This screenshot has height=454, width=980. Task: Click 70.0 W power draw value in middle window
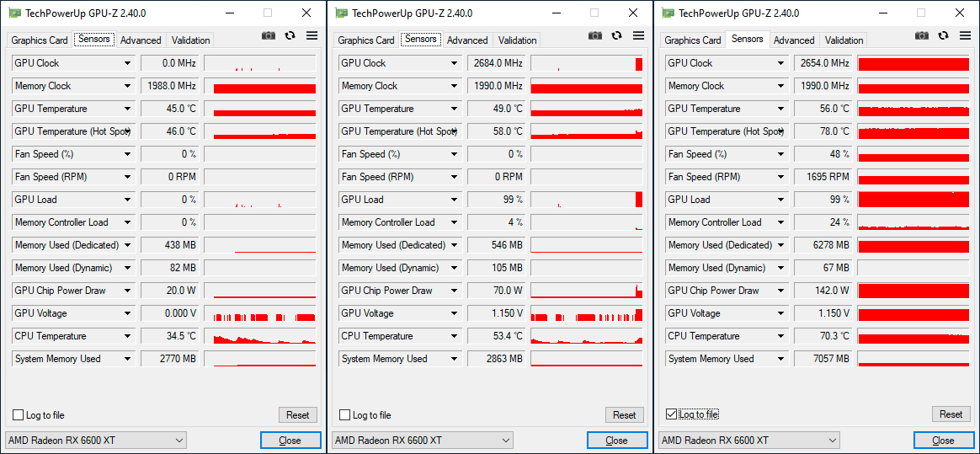(x=496, y=291)
